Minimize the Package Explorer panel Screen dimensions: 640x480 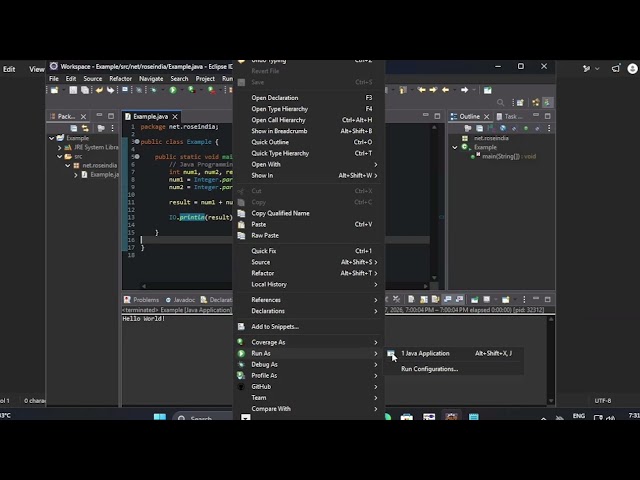pyautogui.click(x=100, y=116)
